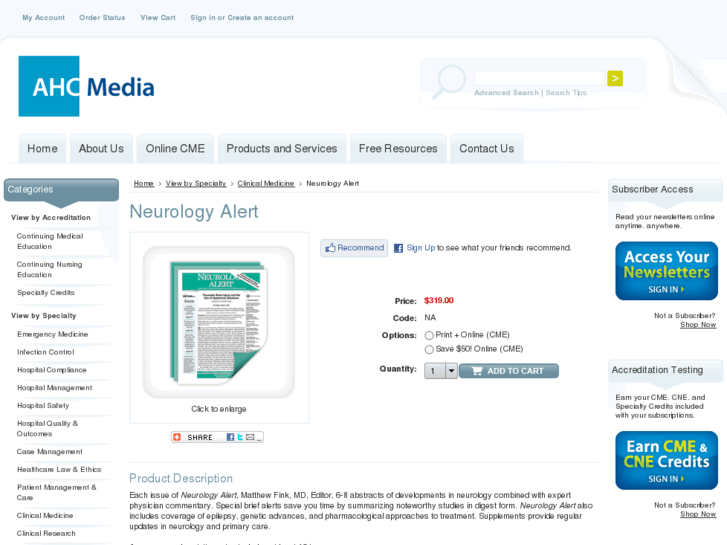Click the Earn CME & CNE Credits banner
Viewport: 727px width, 545px height.
(x=666, y=461)
